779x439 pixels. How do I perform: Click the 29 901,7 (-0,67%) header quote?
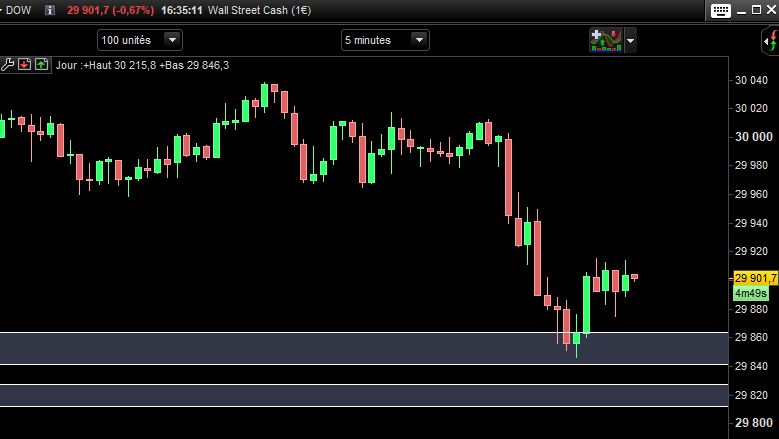click(x=110, y=10)
